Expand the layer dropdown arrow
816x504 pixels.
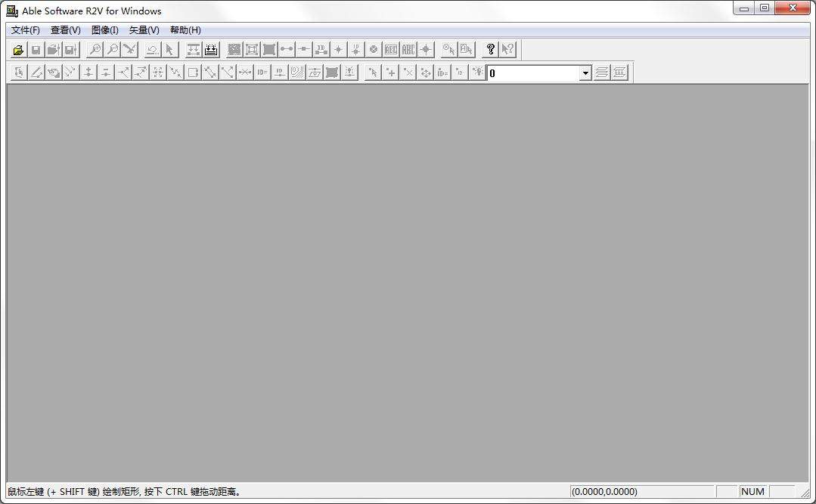pos(585,73)
